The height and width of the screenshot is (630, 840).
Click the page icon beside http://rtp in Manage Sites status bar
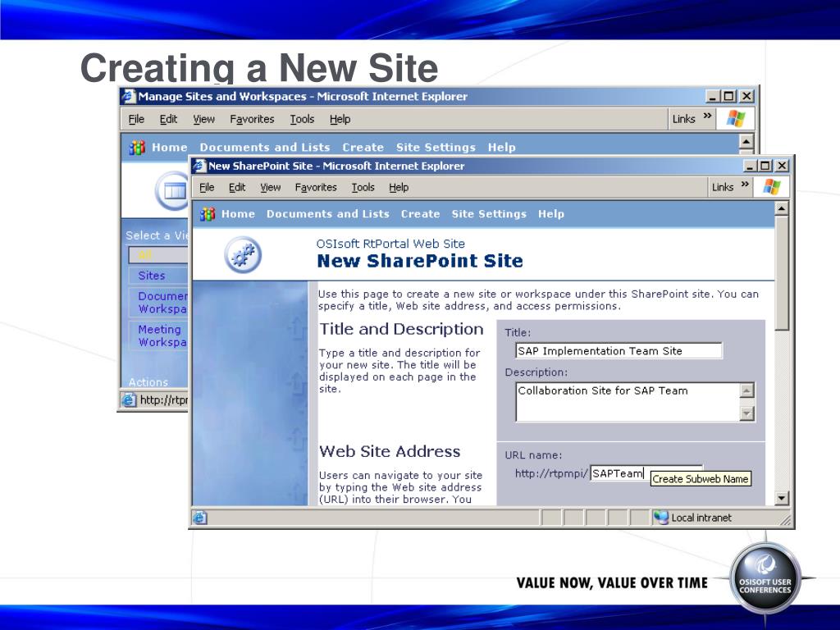129,399
